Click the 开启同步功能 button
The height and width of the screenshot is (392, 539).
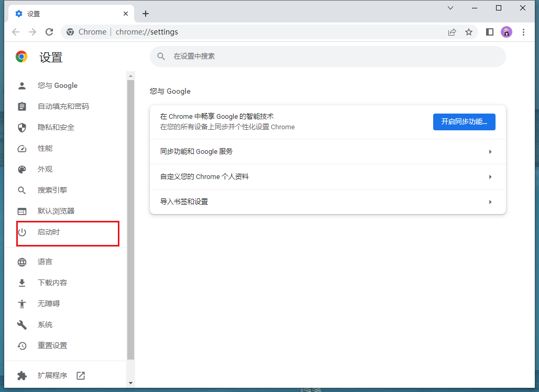coord(464,121)
